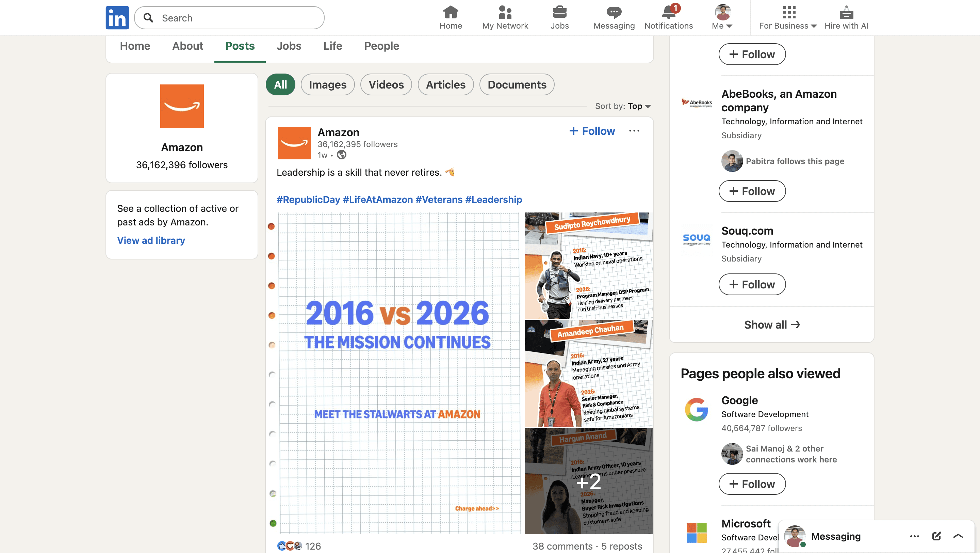Open the Notifications bell icon
The image size is (980, 553).
point(668,12)
